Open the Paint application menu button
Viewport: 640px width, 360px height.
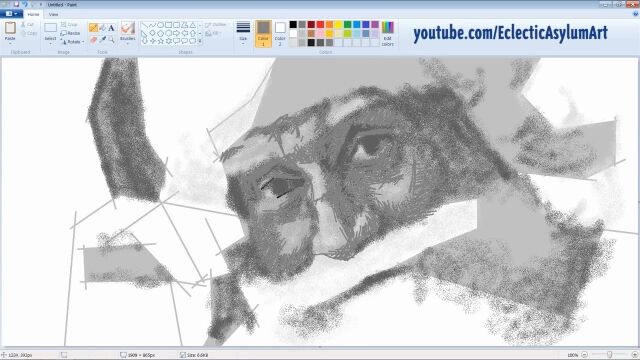click(x=11, y=14)
